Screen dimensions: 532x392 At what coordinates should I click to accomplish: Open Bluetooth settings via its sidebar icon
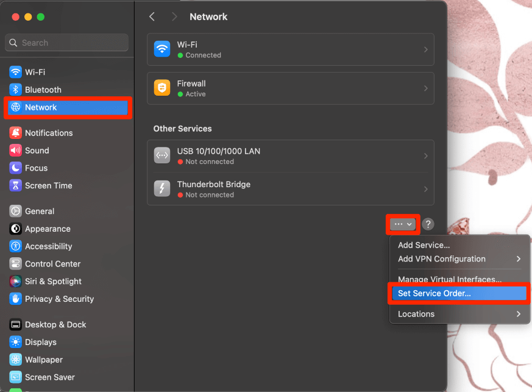(16, 90)
